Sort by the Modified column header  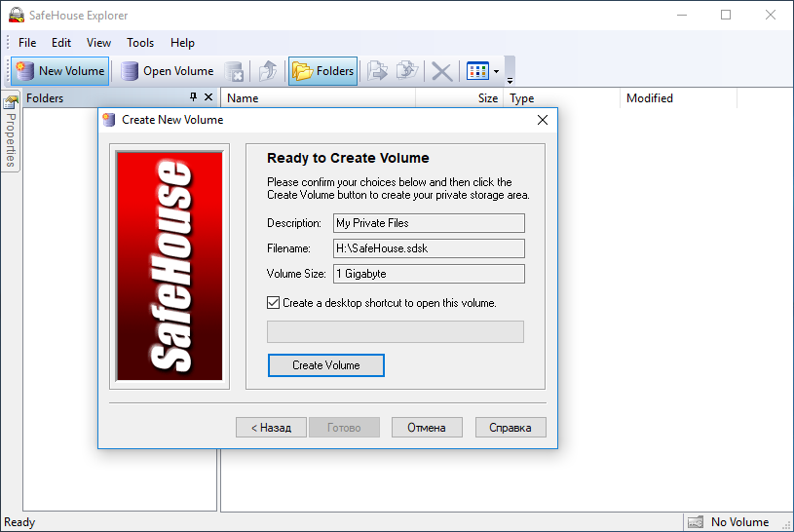pyautogui.click(x=678, y=98)
